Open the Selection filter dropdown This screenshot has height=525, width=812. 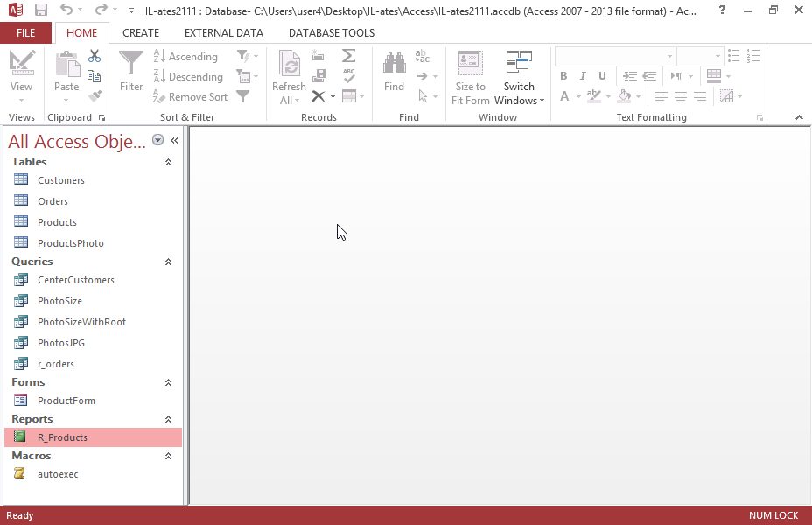tap(248, 56)
